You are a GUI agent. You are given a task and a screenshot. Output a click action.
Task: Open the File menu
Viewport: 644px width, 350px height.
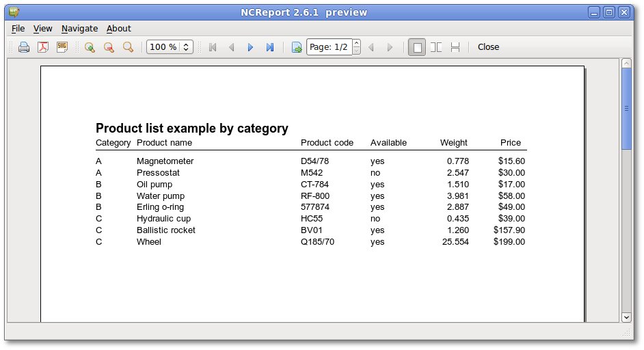[18, 28]
